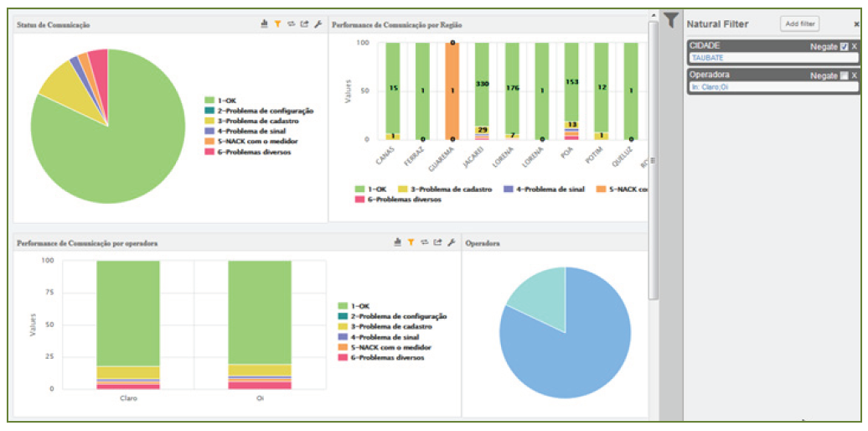
Task: Check the Negate checkbox for Operadora filter
Action: 844,75
